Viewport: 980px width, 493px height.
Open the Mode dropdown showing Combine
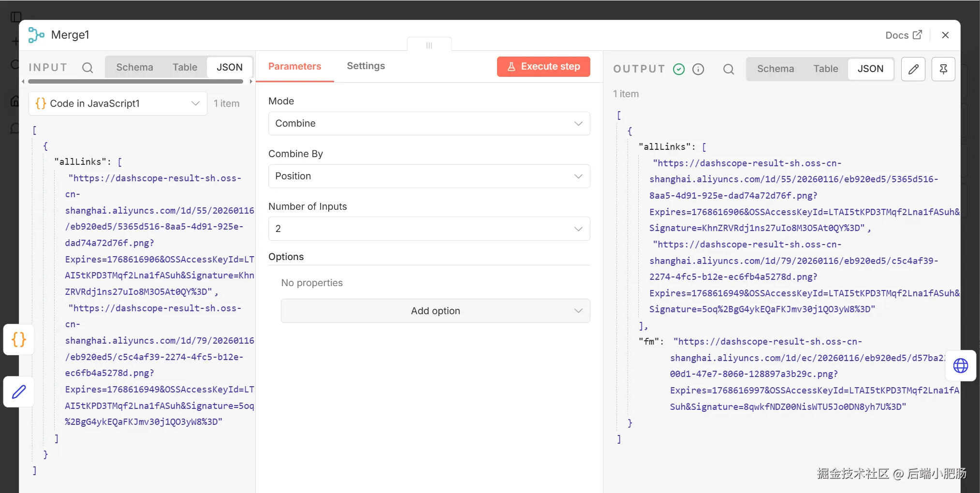(429, 123)
